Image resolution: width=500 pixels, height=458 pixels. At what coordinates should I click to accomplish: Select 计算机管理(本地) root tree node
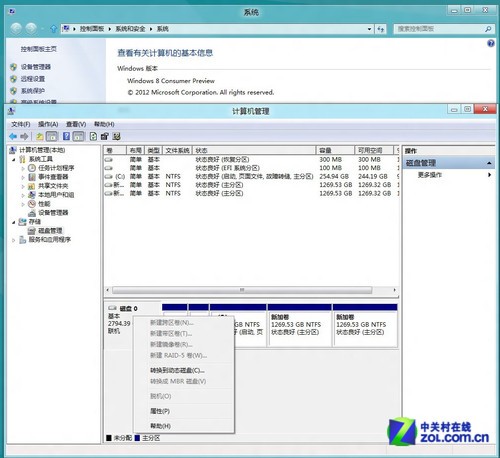(42, 150)
